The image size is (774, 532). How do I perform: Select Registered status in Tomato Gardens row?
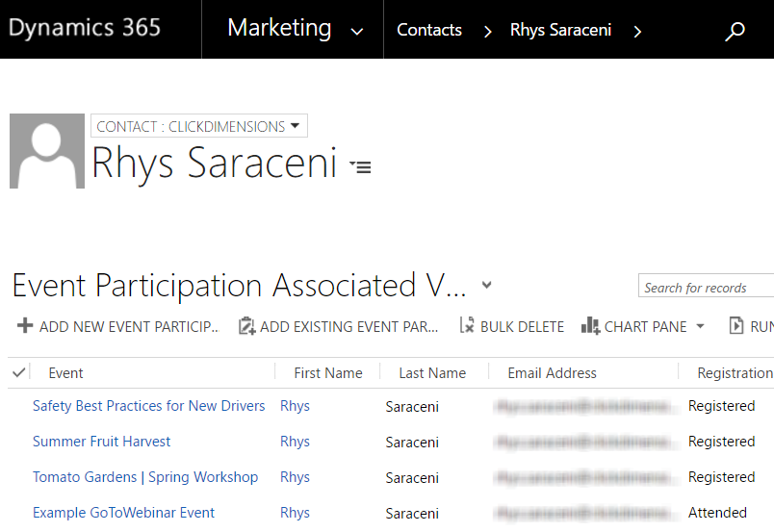pyautogui.click(x=722, y=477)
